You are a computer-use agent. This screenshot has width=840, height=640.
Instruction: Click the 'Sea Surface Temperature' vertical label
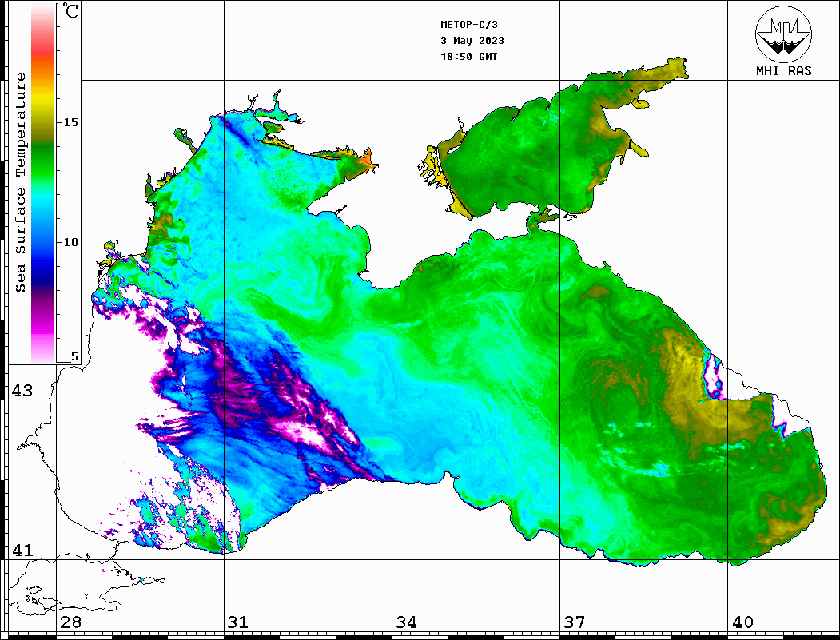20,182
